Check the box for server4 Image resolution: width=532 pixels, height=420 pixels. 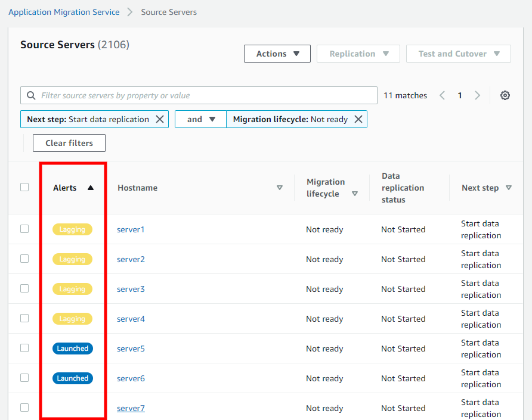pos(24,318)
